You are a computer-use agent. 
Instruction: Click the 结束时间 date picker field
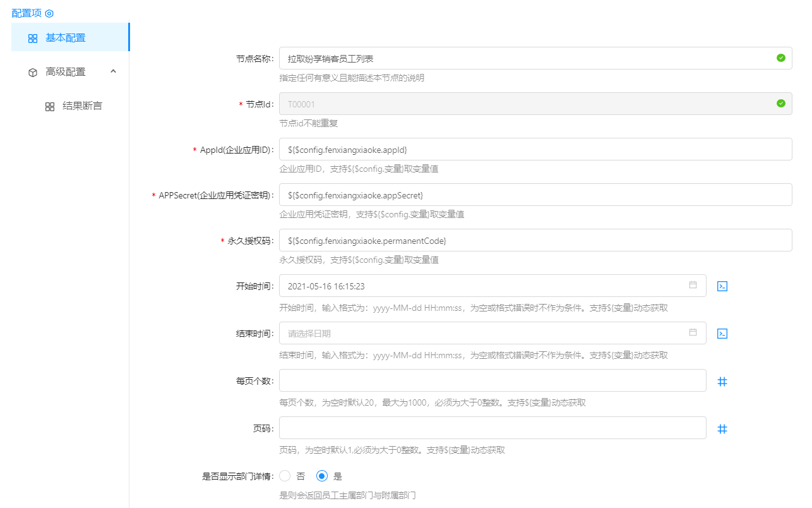[x=480, y=334]
